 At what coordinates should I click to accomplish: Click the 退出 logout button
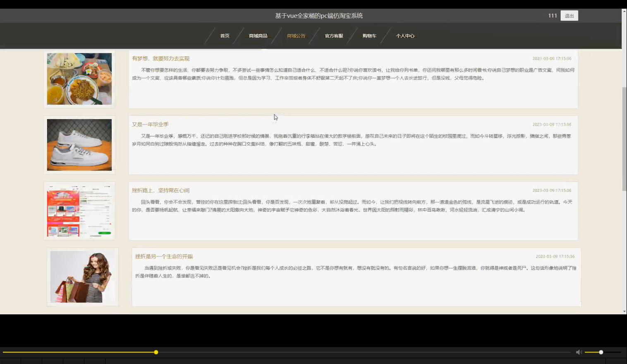(x=569, y=15)
